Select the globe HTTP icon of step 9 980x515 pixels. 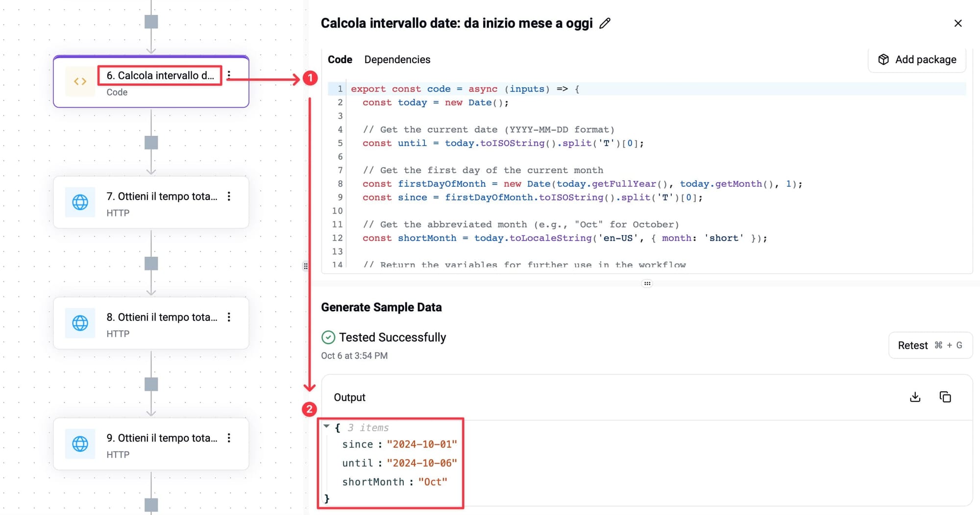coord(80,443)
